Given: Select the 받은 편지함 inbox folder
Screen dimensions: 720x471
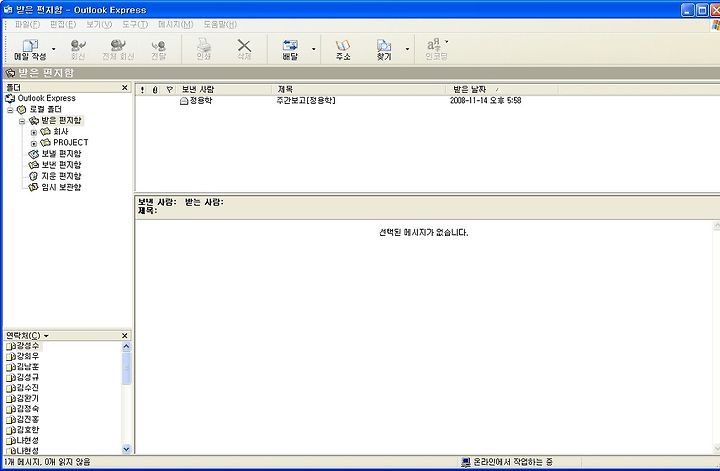Looking at the screenshot, I should 61,120.
